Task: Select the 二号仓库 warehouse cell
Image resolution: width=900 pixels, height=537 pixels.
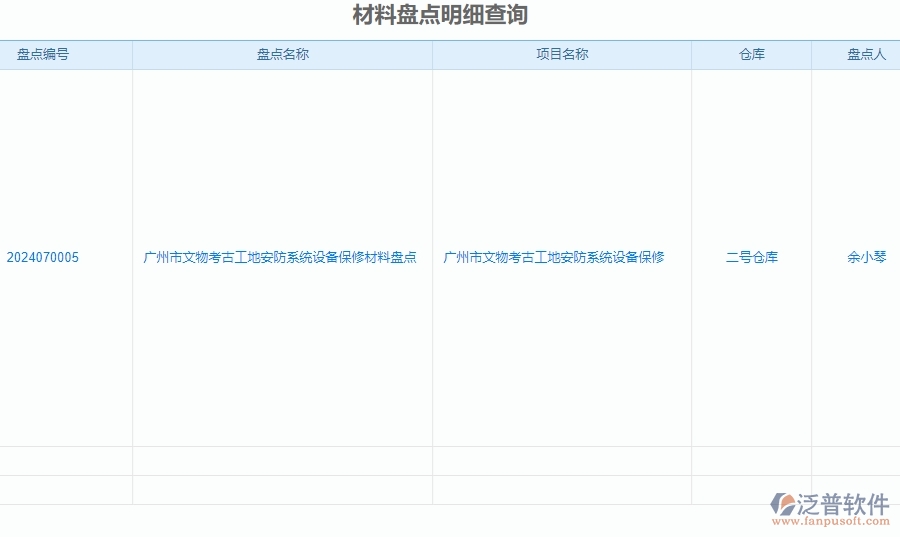Action: (751, 258)
